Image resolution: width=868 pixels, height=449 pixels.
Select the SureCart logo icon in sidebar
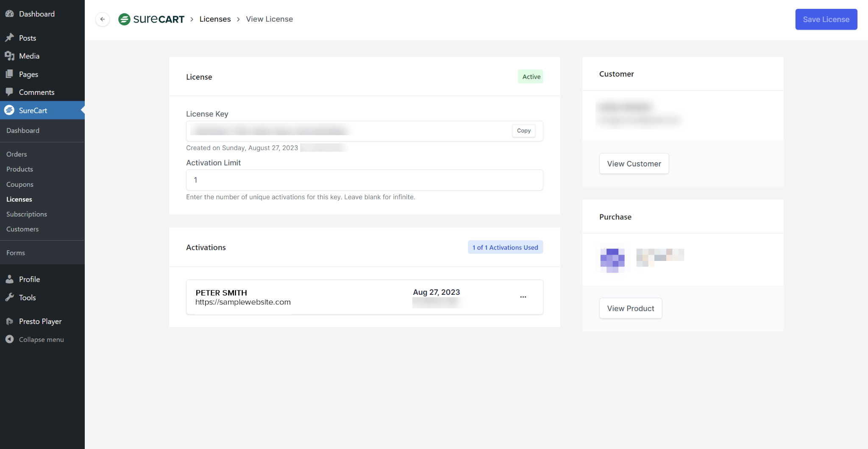coord(9,110)
